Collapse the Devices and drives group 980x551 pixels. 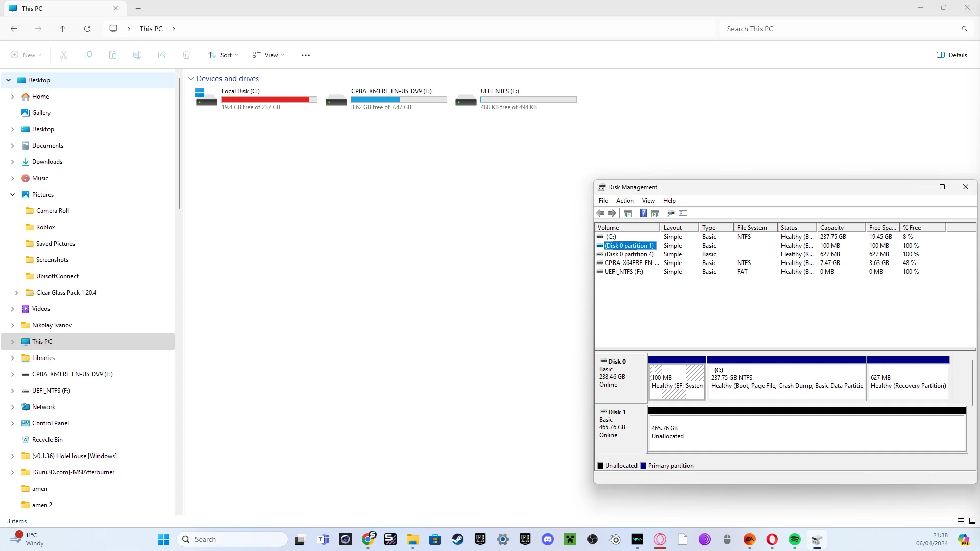pos(191,79)
